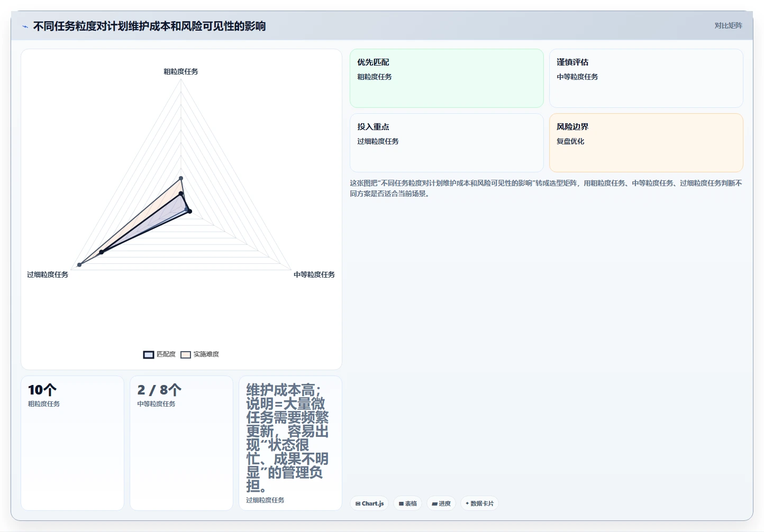Screen dimensions: 764x532
Task: Click 中等粒度任务 subtitle in 谨慎评估 card
Action: tap(577, 77)
